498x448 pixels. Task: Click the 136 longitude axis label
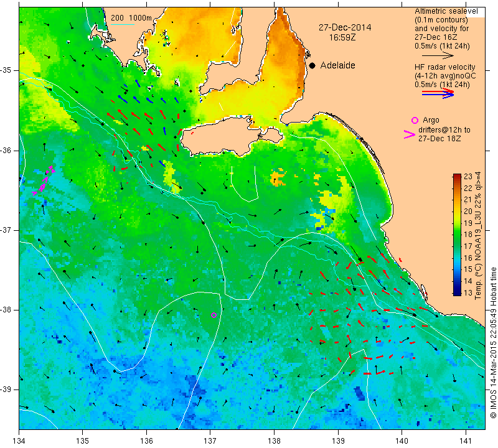tap(146, 441)
